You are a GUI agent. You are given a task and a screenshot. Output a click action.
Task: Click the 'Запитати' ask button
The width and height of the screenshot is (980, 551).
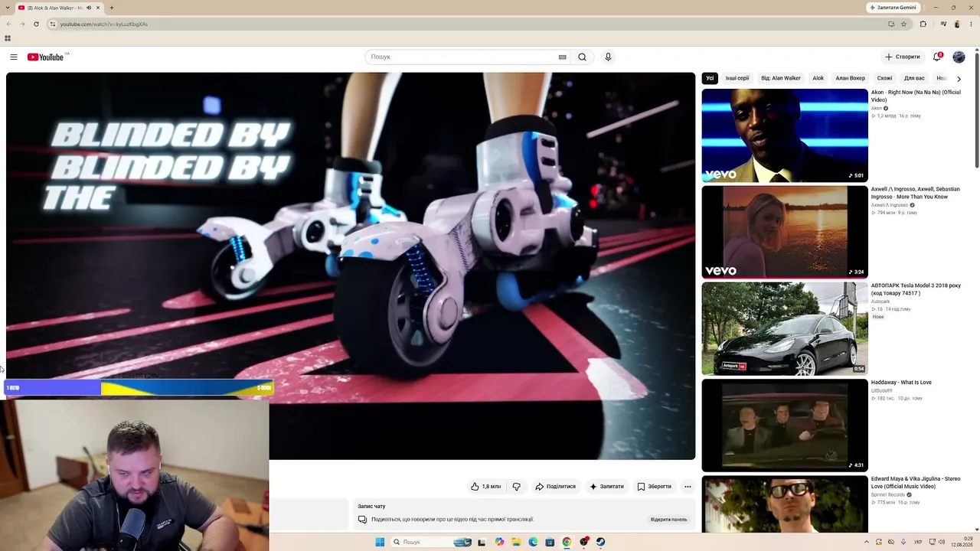coord(606,486)
